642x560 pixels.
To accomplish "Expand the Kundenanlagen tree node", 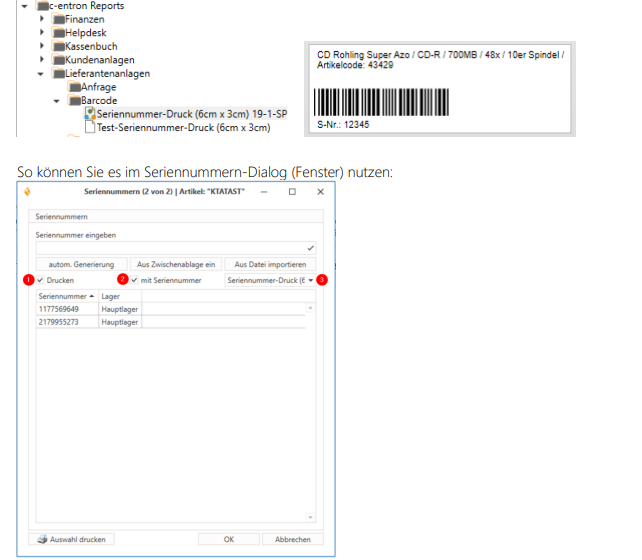I will (x=41, y=60).
